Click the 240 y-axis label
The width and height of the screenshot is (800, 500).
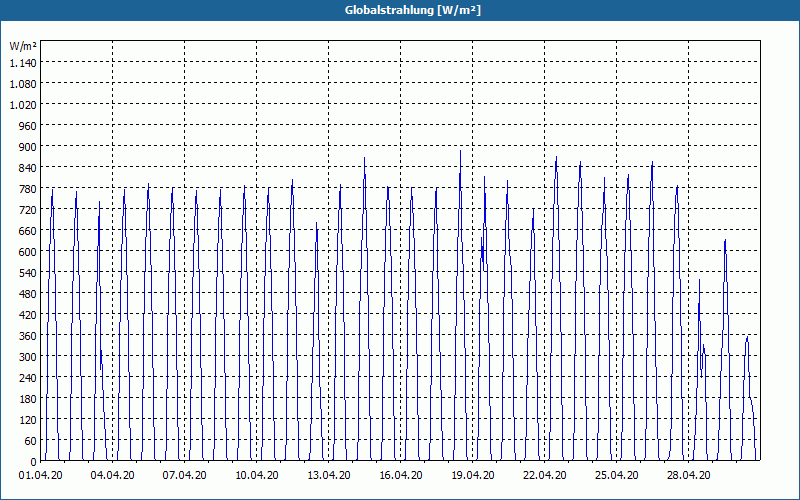click(x=28, y=378)
